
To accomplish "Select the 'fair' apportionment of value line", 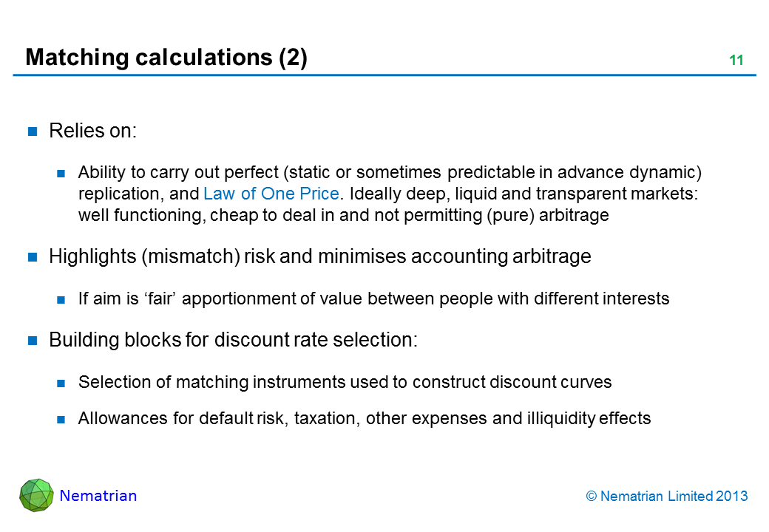I will tap(373, 299).
